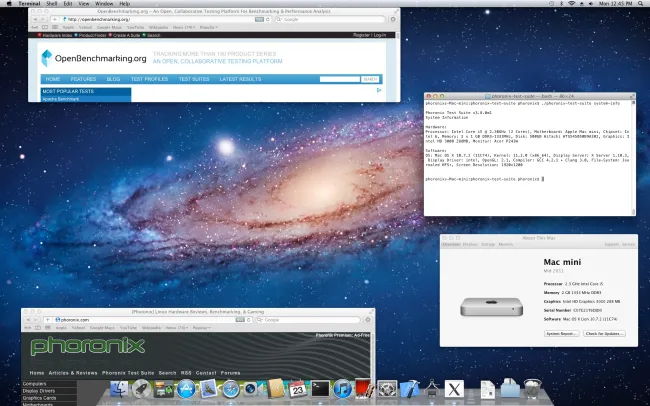Click OpenBenchmarking.org logo

tap(94, 58)
